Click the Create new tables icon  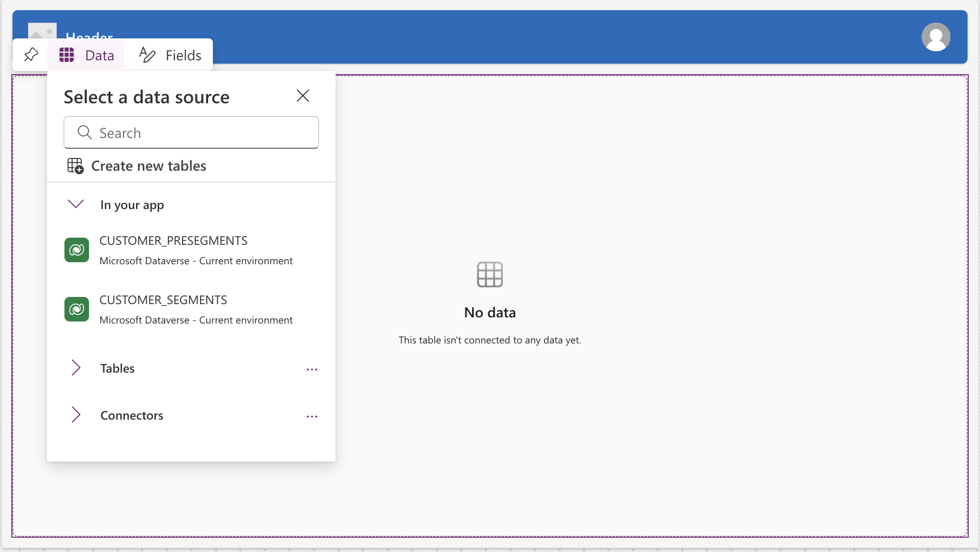(75, 166)
